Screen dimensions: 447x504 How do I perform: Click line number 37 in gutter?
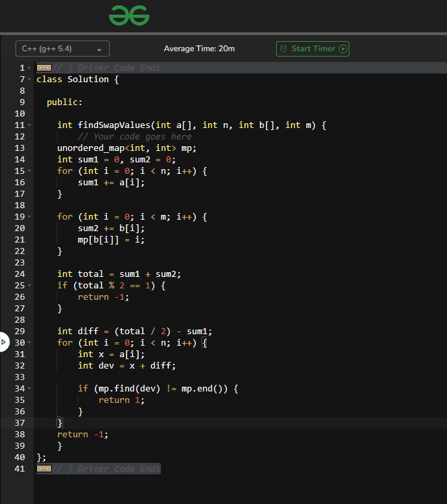click(x=20, y=423)
